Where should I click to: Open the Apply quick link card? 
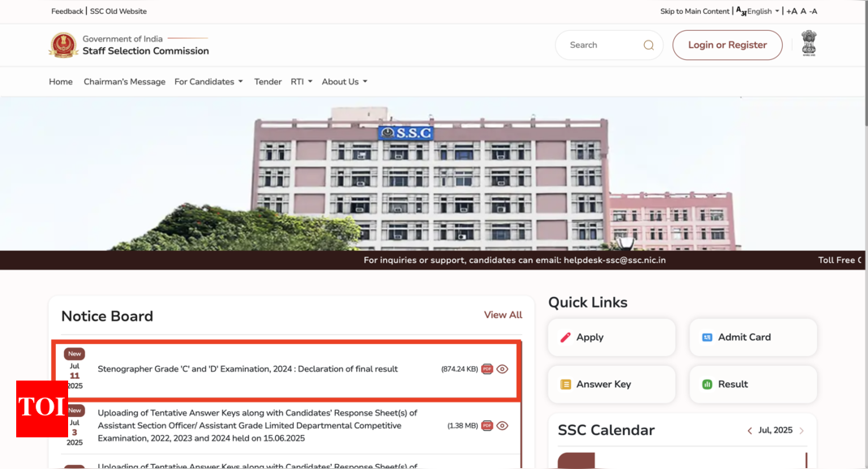tap(612, 338)
